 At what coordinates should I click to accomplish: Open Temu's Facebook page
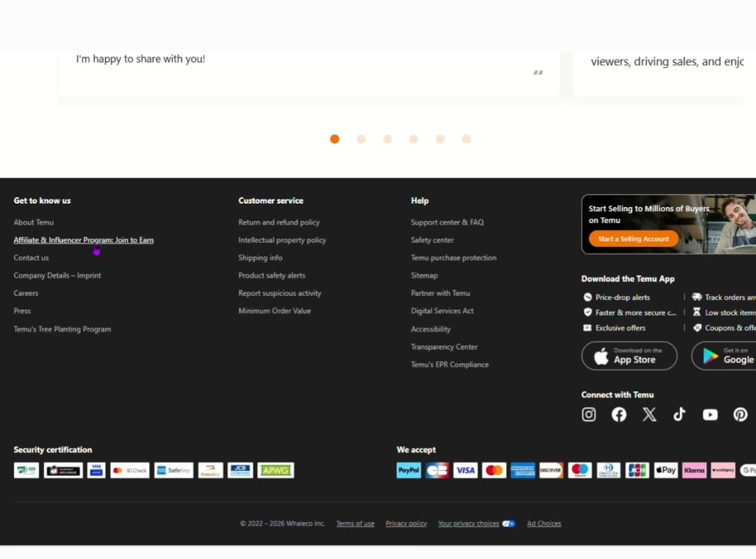[619, 414]
